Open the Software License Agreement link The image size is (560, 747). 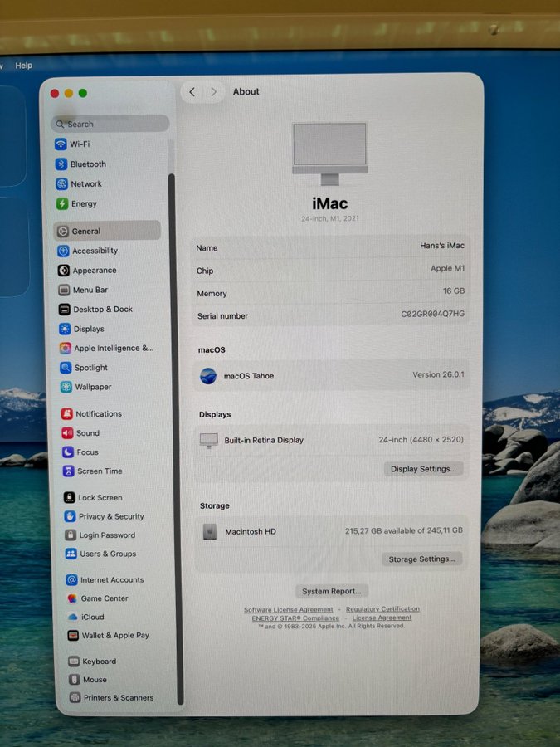coord(288,610)
